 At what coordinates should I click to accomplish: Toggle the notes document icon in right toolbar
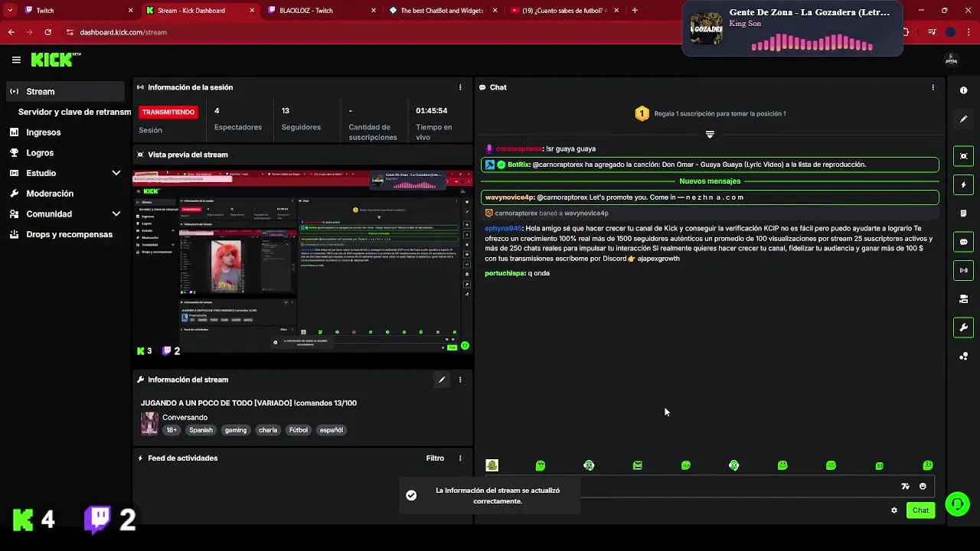[x=963, y=214]
